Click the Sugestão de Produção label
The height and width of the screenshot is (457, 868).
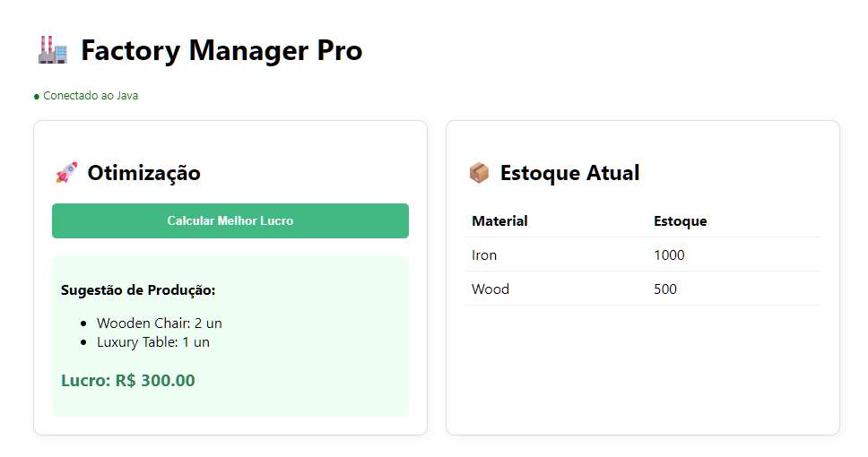coord(138,290)
